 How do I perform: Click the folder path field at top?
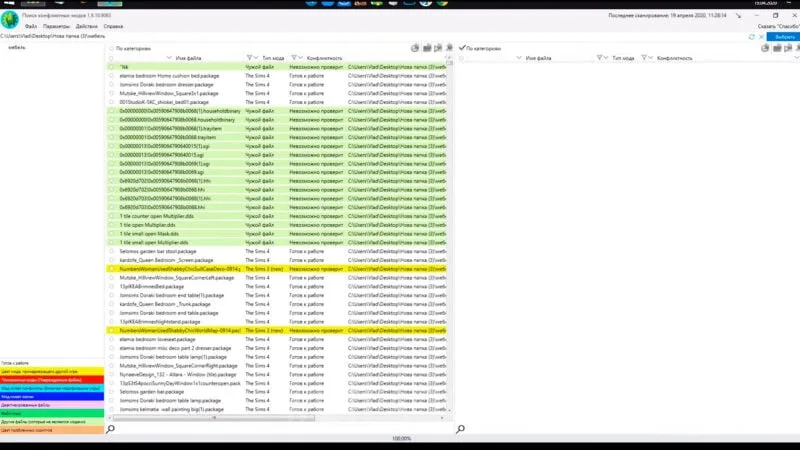click(372, 37)
